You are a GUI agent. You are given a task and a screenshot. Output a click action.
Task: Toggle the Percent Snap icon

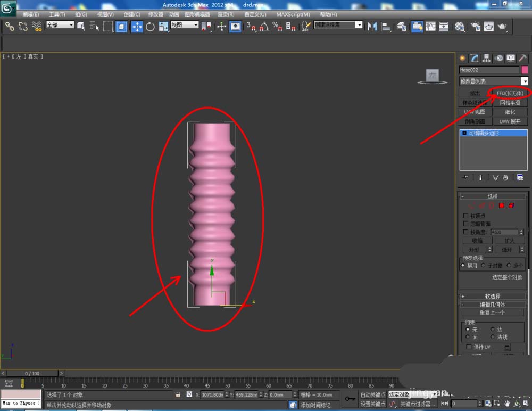[277, 26]
